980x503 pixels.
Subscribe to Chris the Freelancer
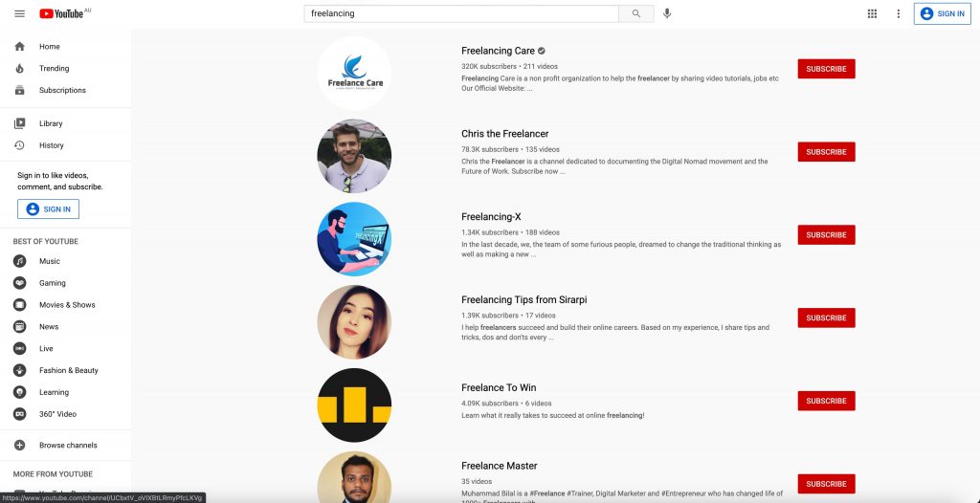(x=826, y=152)
